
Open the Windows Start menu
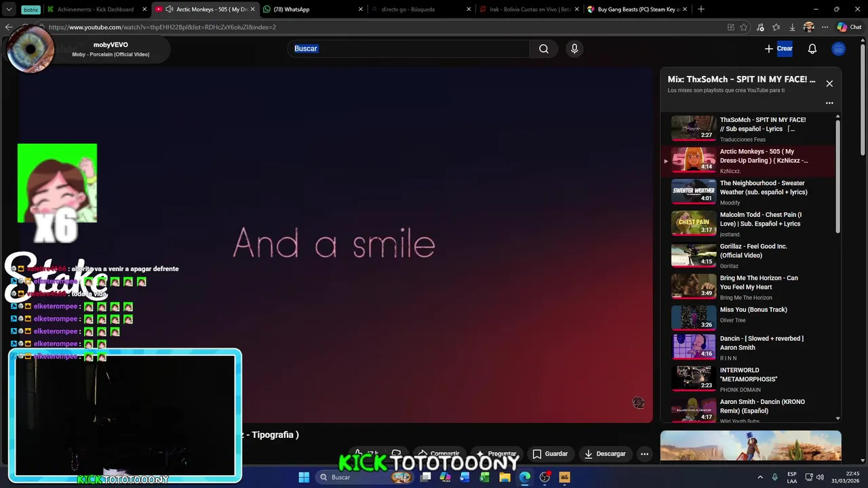point(304,477)
